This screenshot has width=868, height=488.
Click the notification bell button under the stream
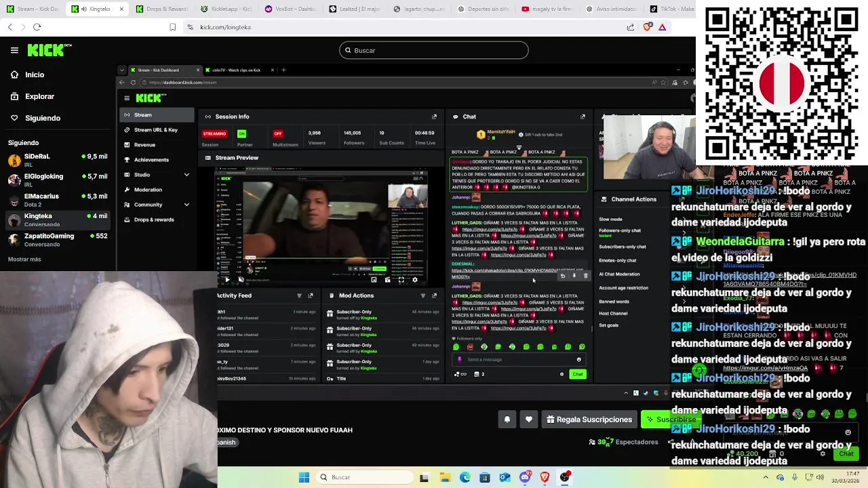(x=507, y=420)
